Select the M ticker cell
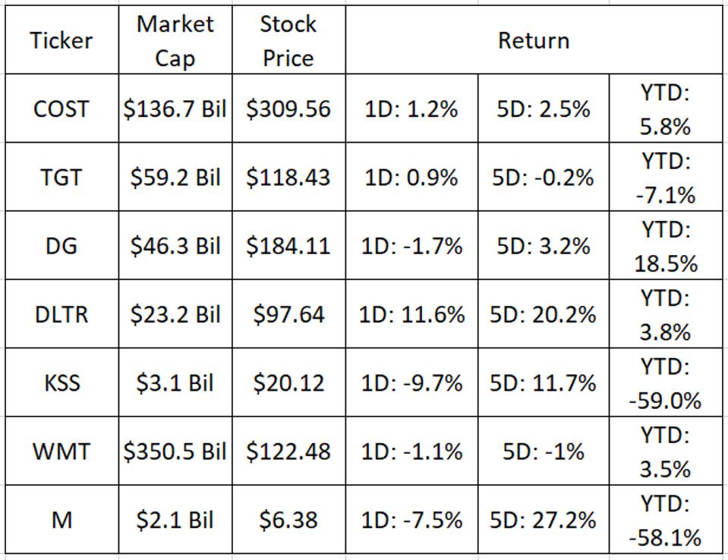The image size is (728, 560). pyautogui.click(x=61, y=521)
